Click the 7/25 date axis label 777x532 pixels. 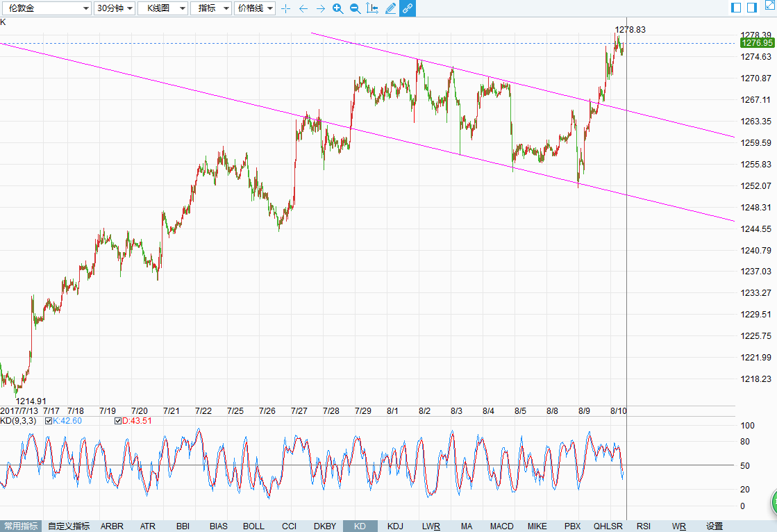point(235,411)
